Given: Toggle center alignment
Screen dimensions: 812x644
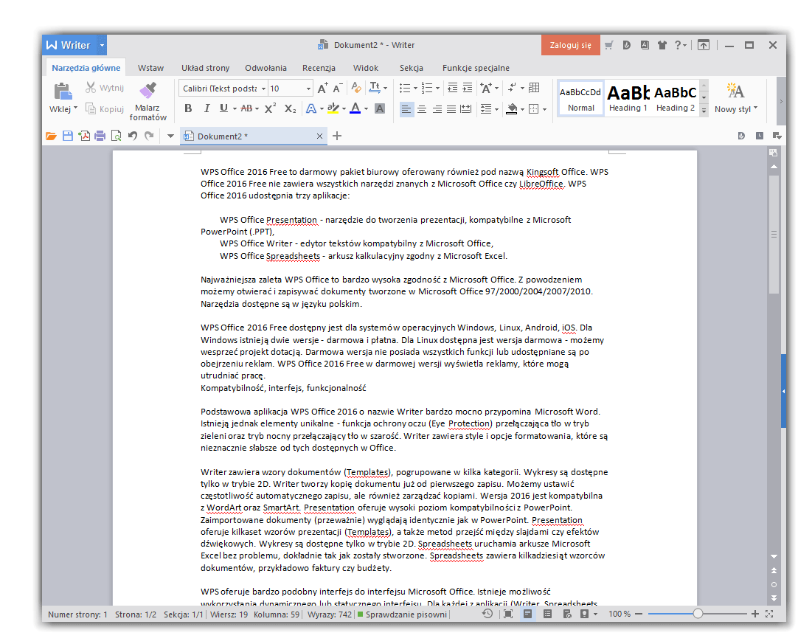Looking at the screenshot, I should point(422,108).
